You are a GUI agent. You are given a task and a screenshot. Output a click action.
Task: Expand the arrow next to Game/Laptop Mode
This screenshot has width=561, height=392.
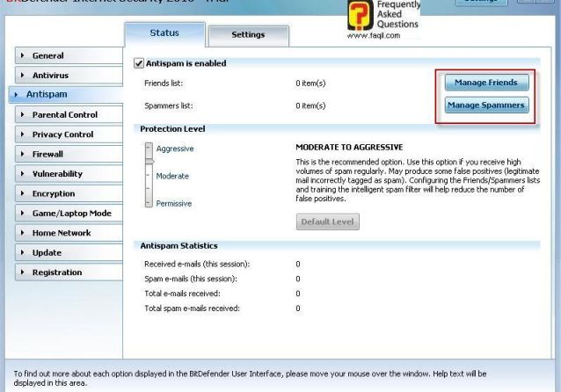[x=23, y=213]
